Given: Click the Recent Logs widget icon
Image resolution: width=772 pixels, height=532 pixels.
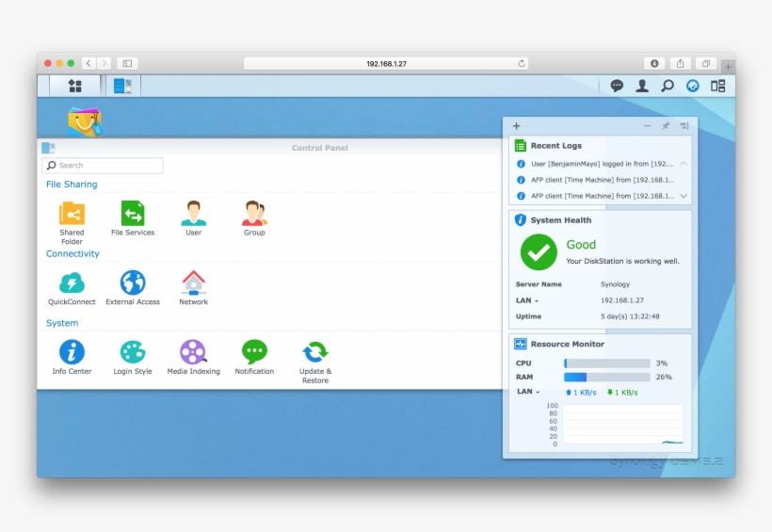Looking at the screenshot, I should click(521, 145).
